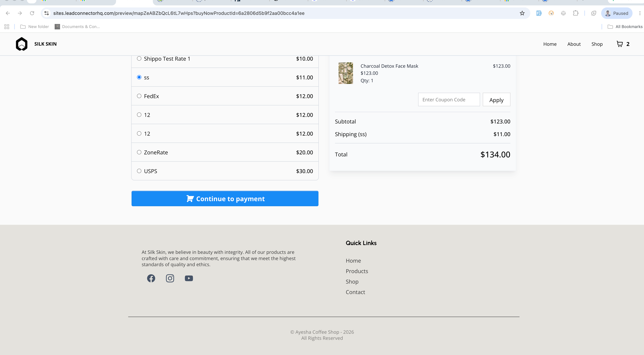Click the address bar URL
Screen dimensions: 644x355
[x=179, y=13]
